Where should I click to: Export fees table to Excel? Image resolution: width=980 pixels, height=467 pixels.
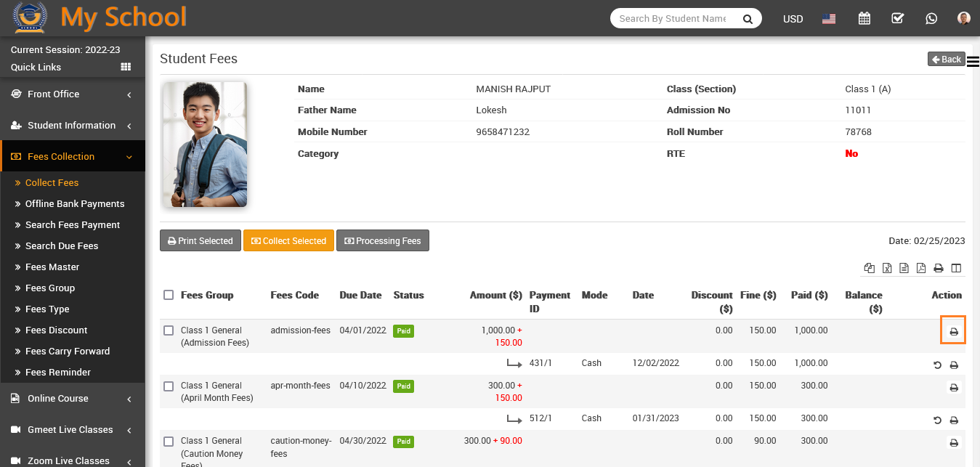point(886,268)
